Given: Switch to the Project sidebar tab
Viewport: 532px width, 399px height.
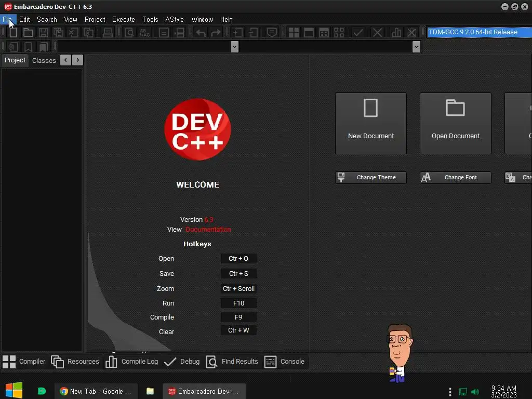Looking at the screenshot, I should click(15, 60).
